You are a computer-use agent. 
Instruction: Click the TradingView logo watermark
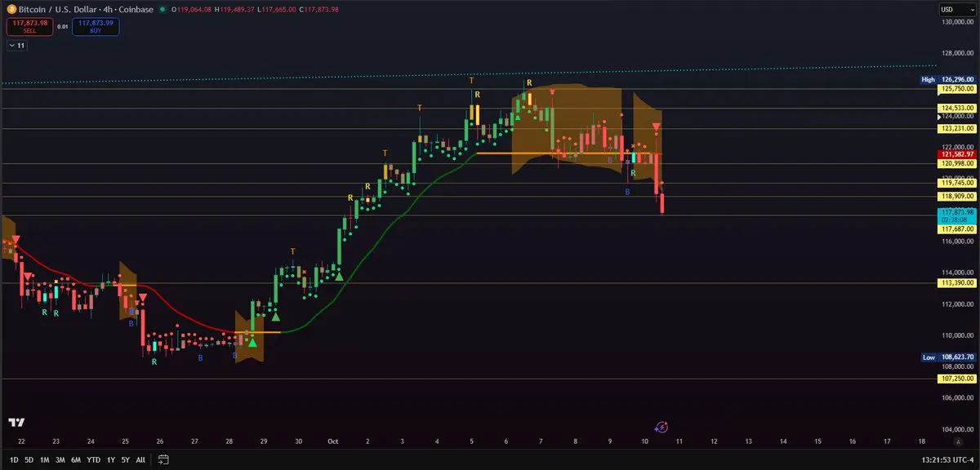tap(16, 423)
